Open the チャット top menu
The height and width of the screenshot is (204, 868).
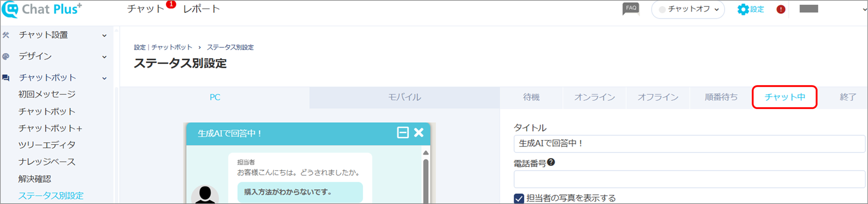[x=146, y=9]
